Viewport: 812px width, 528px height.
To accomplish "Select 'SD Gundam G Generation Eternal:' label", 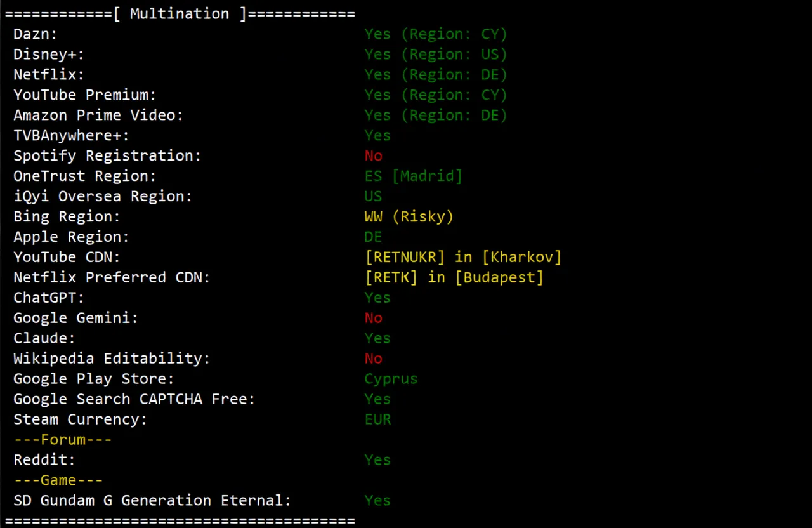I will [152, 501].
